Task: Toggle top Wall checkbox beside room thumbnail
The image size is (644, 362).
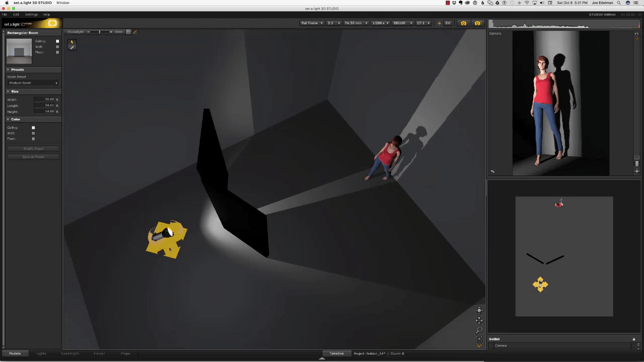Action: pos(57,47)
